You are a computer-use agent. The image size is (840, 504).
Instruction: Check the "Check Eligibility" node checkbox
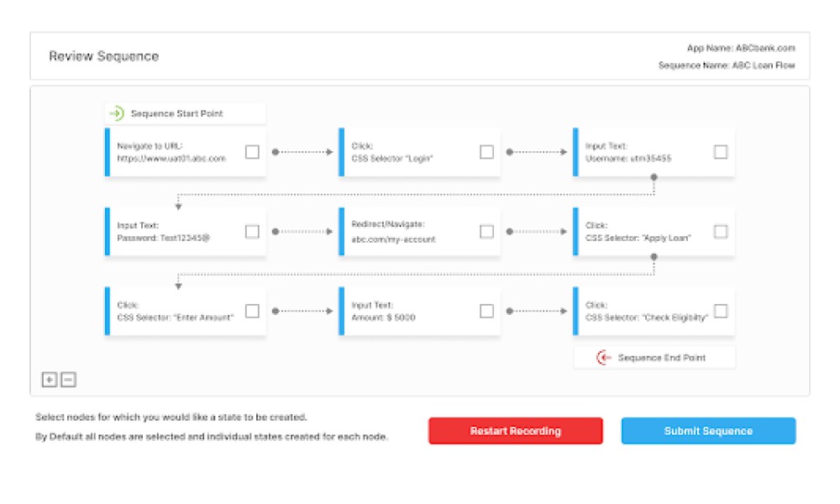click(x=721, y=311)
